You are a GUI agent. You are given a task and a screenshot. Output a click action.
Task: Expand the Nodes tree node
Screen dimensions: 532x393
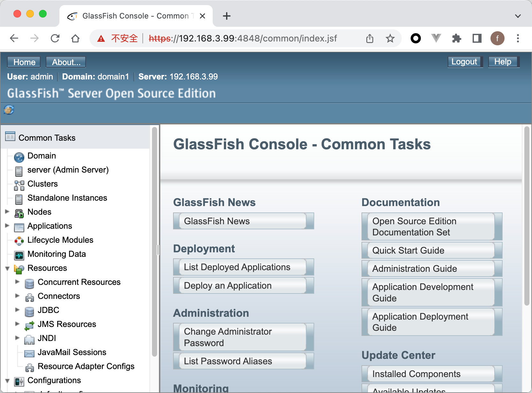[x=7, y=211]
